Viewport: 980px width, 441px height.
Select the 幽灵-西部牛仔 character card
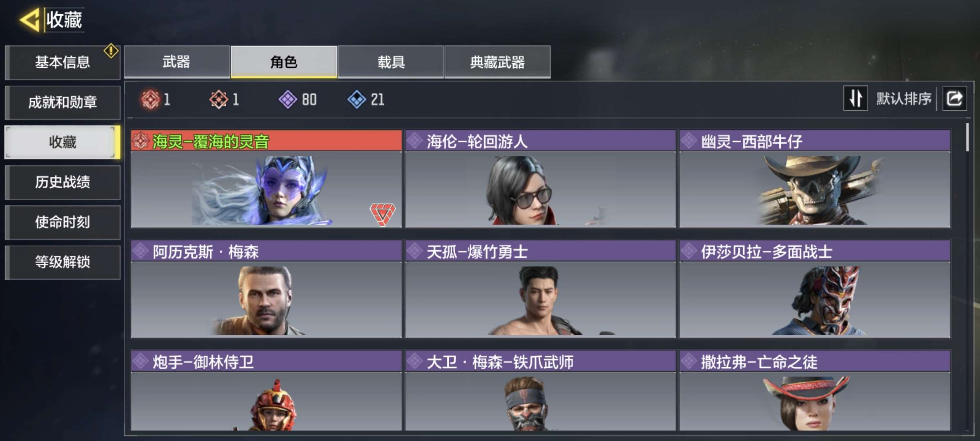pyautogui.click(x=815, y=179)
